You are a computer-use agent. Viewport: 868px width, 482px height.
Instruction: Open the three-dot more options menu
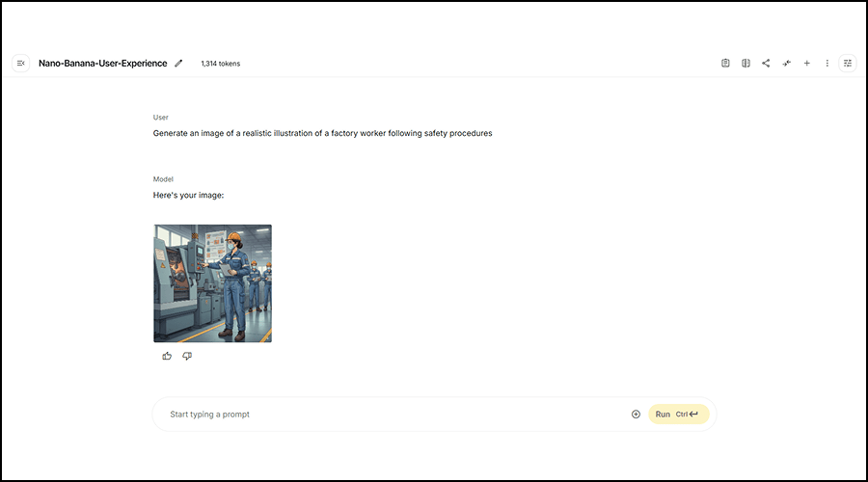[827, 63]
